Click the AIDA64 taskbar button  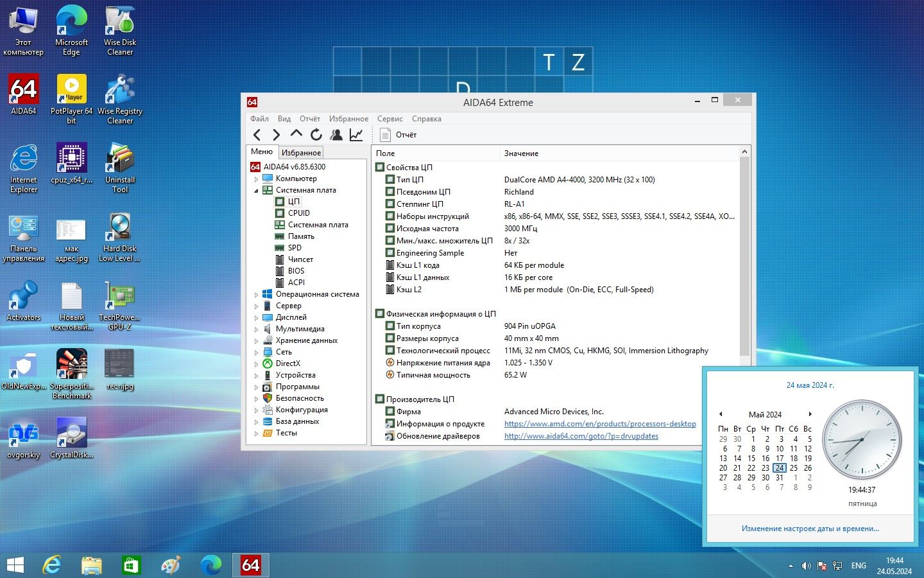(250, 565)
